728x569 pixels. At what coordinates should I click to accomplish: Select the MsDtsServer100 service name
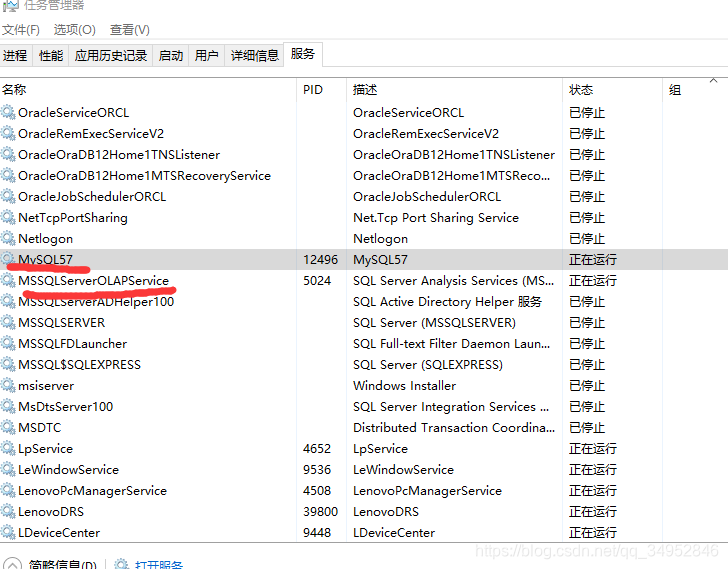coord(65,407)
